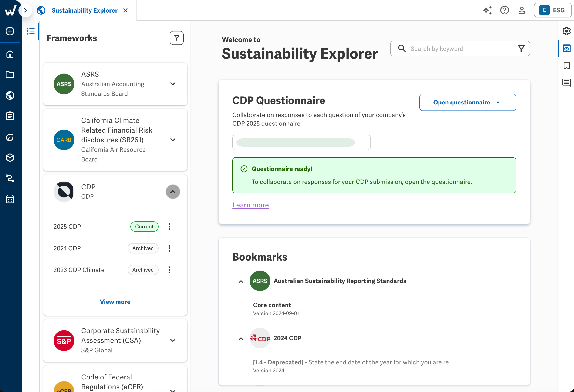Open the search filter funnel icon
This screenshot has width=574, height=392.
click(x=521, y=49)
